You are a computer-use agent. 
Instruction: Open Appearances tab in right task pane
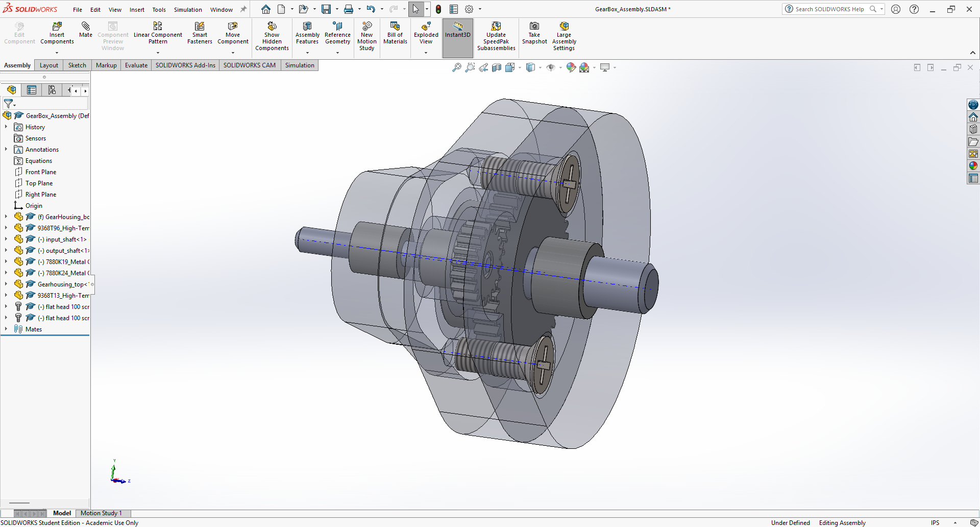click(x=973, y=166)
